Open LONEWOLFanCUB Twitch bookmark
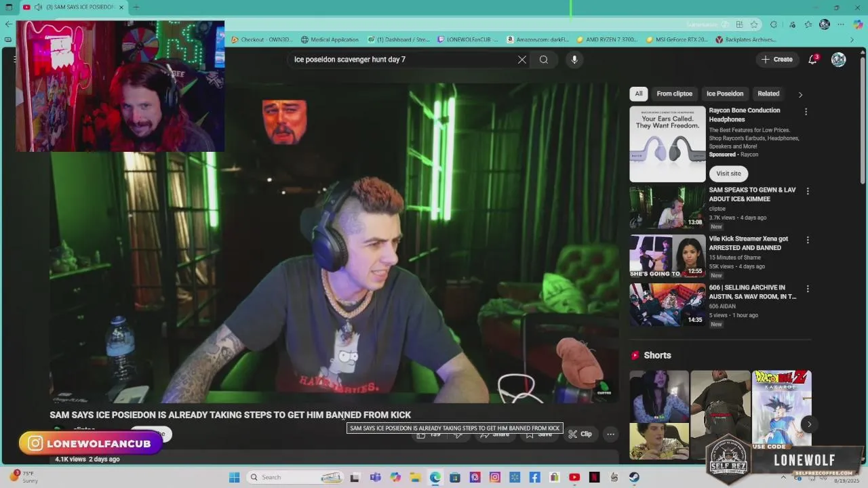 (468, 40)
